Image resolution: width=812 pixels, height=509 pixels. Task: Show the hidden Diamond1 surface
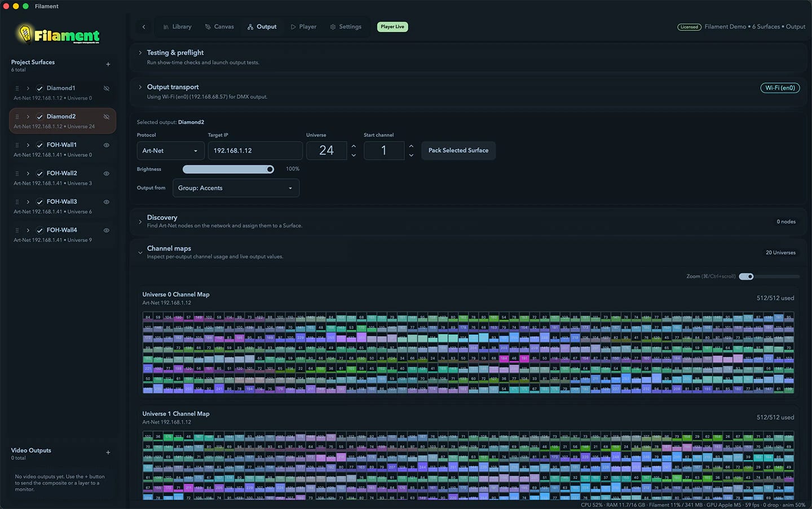tap(107, 89)
